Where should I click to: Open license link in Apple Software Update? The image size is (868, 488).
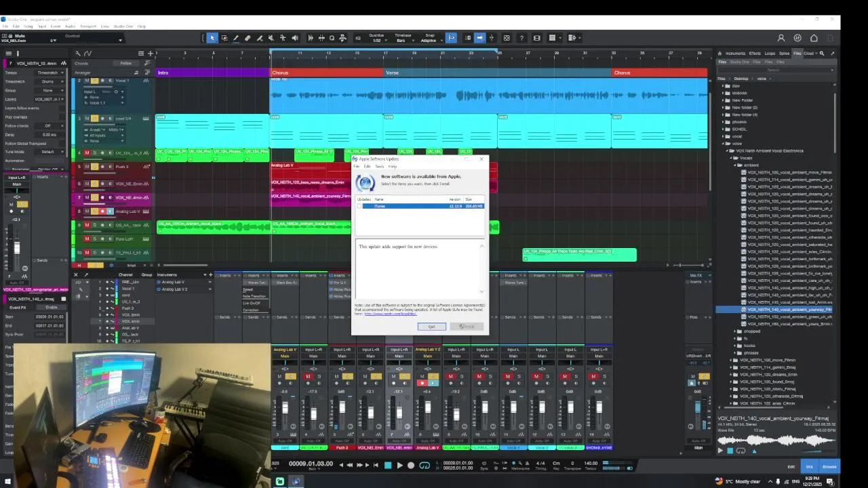point(390,314)
